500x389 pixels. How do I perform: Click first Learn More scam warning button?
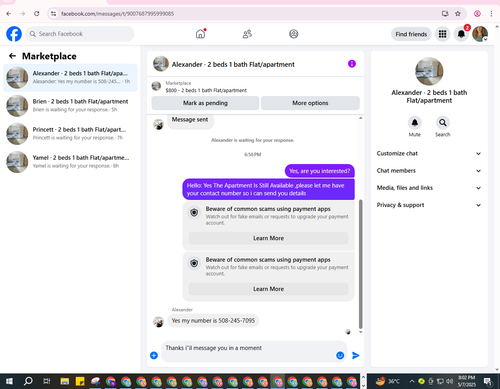[x=268, y=238]
